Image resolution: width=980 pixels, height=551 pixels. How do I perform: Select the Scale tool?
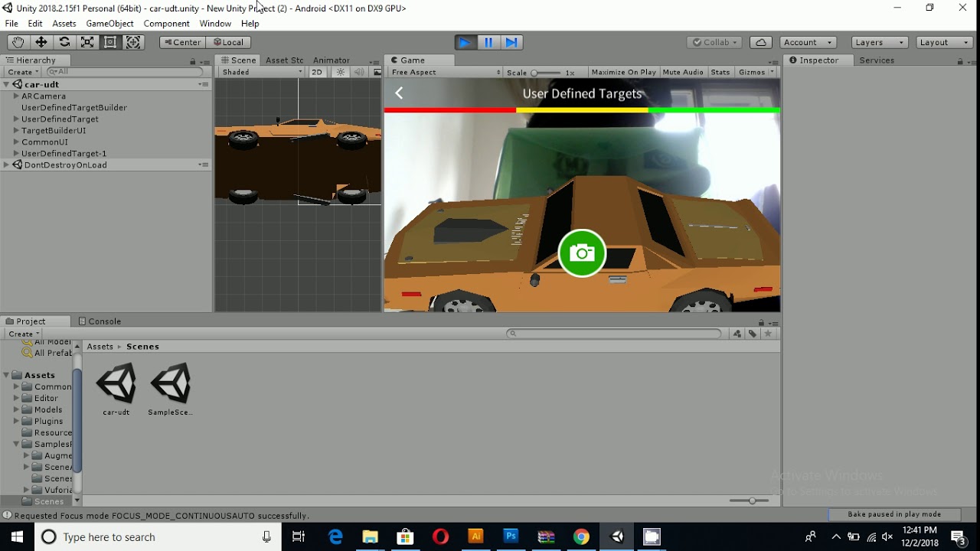87,42
